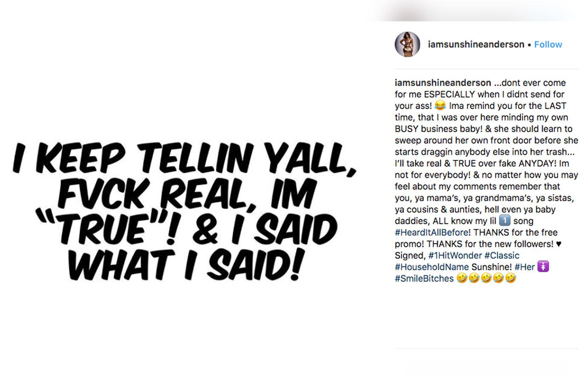Open the #SmileBitches hashtag

click(424, 278)
